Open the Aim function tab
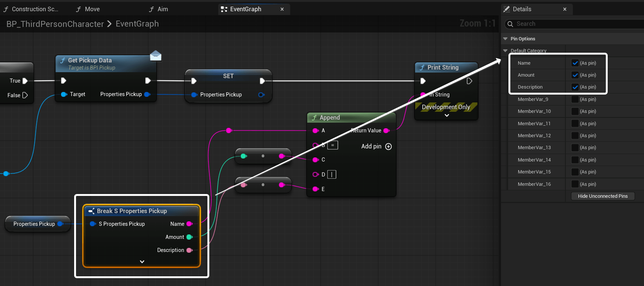This screenshot has height=286, width=644. click(x=162, y=9)
